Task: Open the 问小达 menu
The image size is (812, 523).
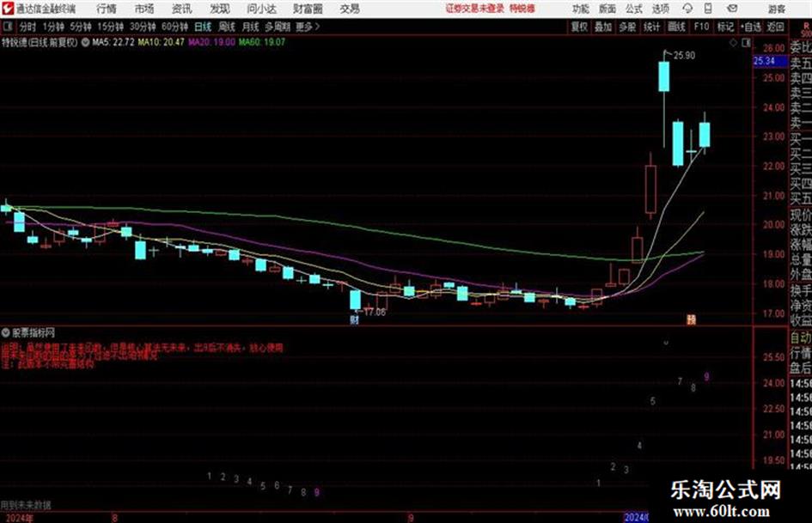Action: [261, 9]
